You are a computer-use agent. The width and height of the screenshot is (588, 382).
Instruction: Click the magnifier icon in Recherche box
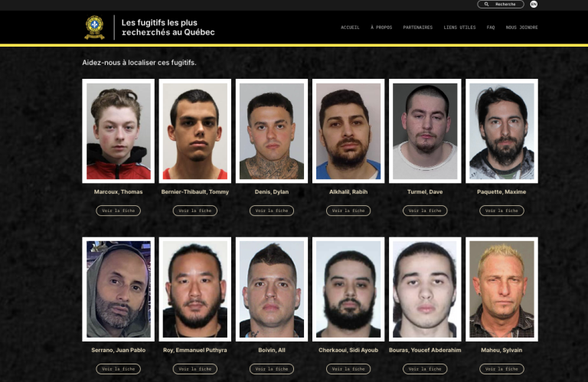[486, 4]
